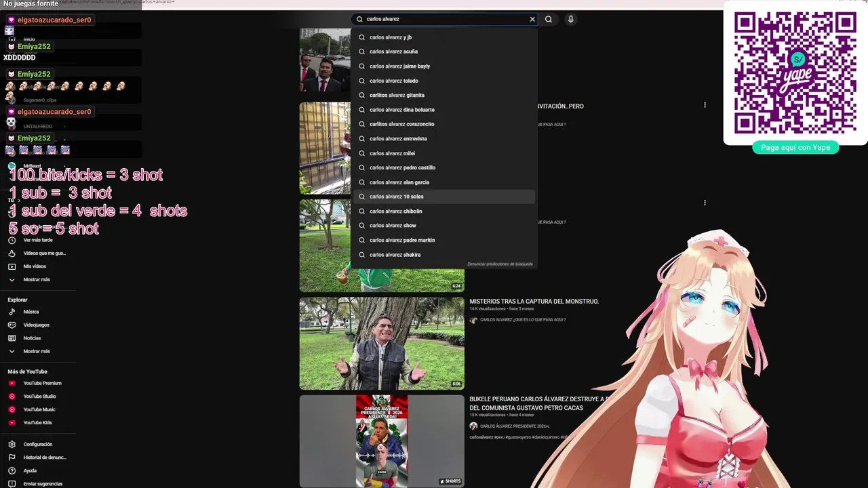
Task: Click the first 'elgatoazucarado_ser0' chat username
Action: click(54, 20)
